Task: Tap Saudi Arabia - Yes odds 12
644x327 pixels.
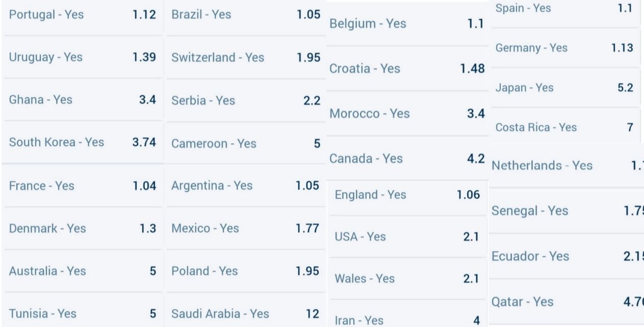Action: coord(246,314)
